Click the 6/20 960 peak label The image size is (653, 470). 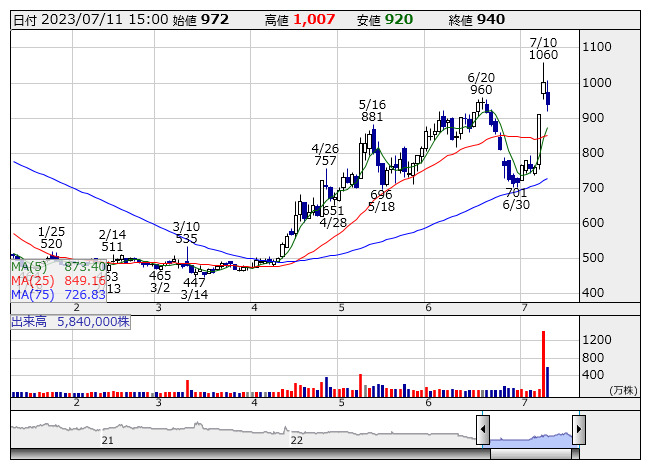point(481,84)
